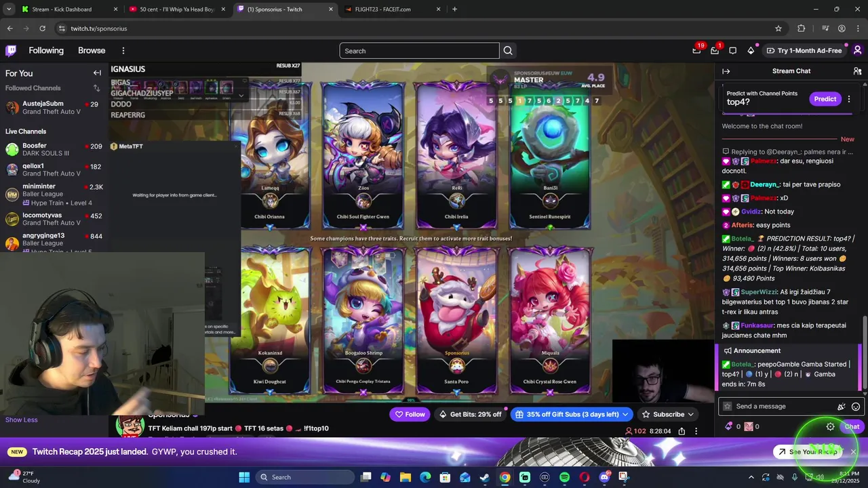
Task: Open Chrome tab search dropdown arrow
Action: 9,9
